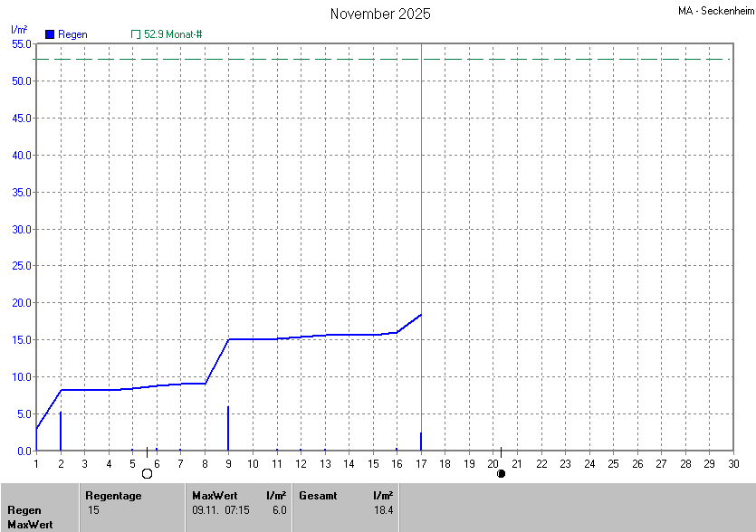Viewport: 756px width, 532px height.
Task: Click the rain bar at day 1
Action: [x=37, y=439]
